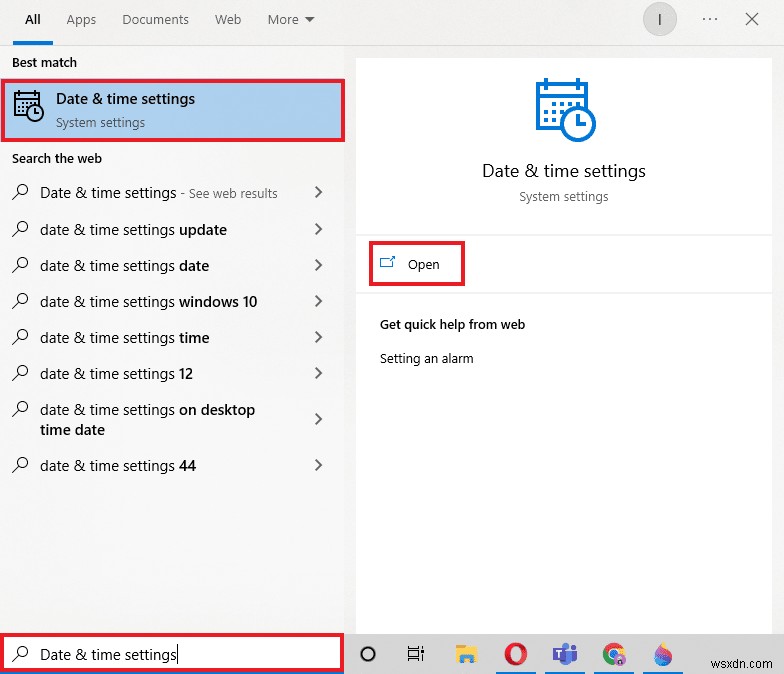Expand arrow for 'date & time settings time'

(x=318, y=337)
